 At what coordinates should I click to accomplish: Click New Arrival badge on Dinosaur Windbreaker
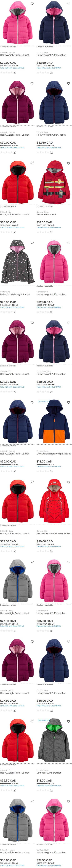(44, 721)
